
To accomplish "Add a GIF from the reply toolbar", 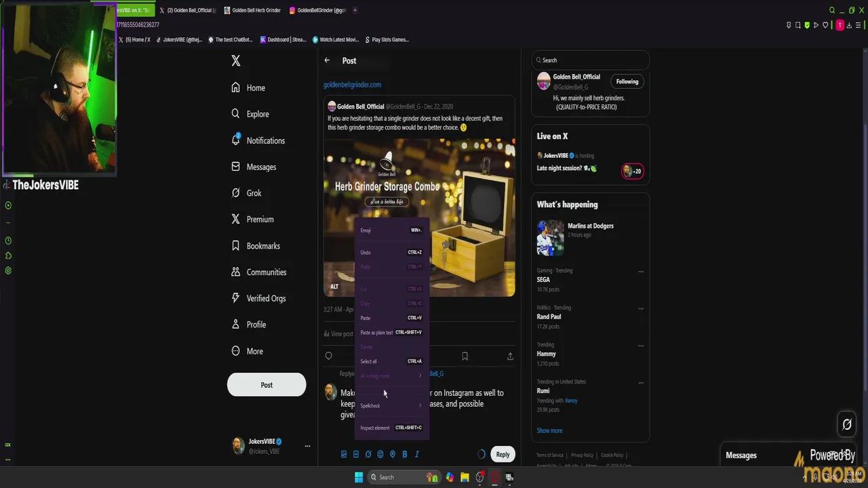I will pos(356,454).
